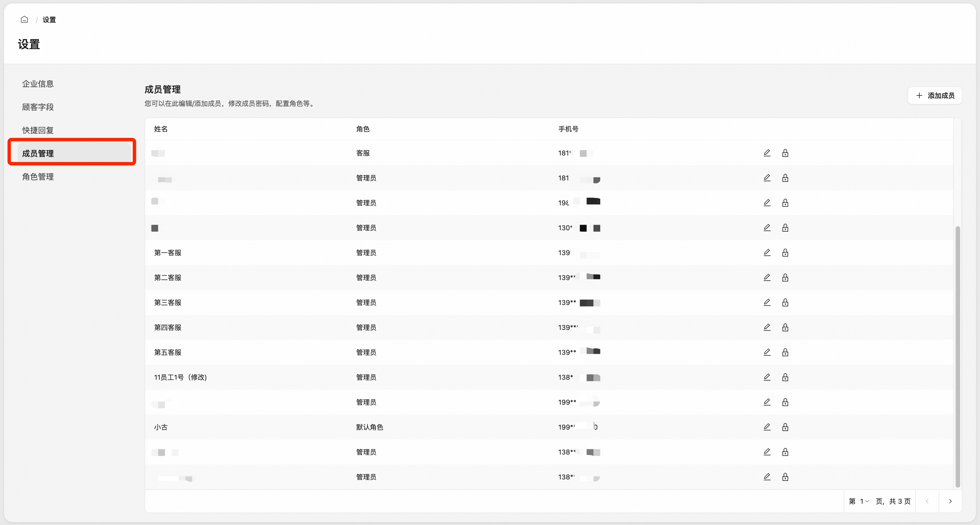Click lock icon for 第三客服 row

point(785,303)
